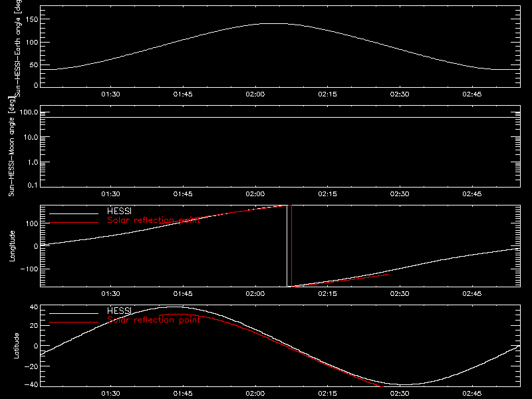The height and width of the screenshot is (399, 532).
Task: Click the 150 tick label on Earth angle plot
Action: (32, 20)
